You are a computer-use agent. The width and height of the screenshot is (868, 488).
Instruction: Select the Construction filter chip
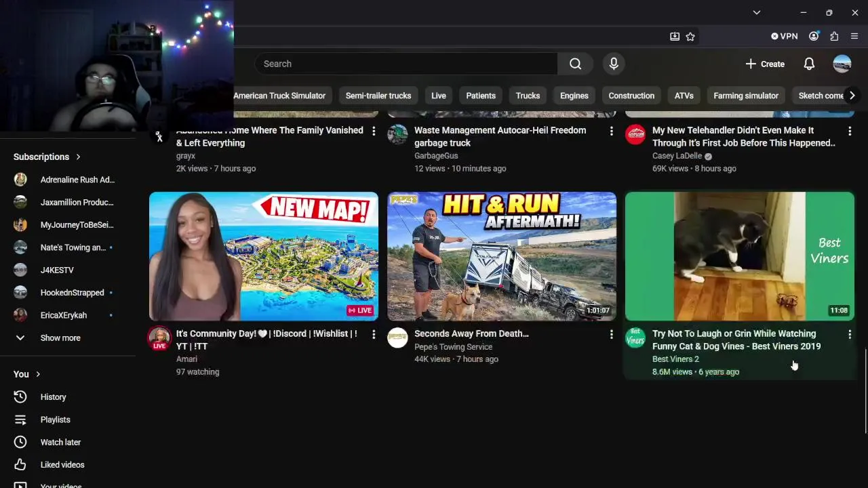click(x=631, y=96)
